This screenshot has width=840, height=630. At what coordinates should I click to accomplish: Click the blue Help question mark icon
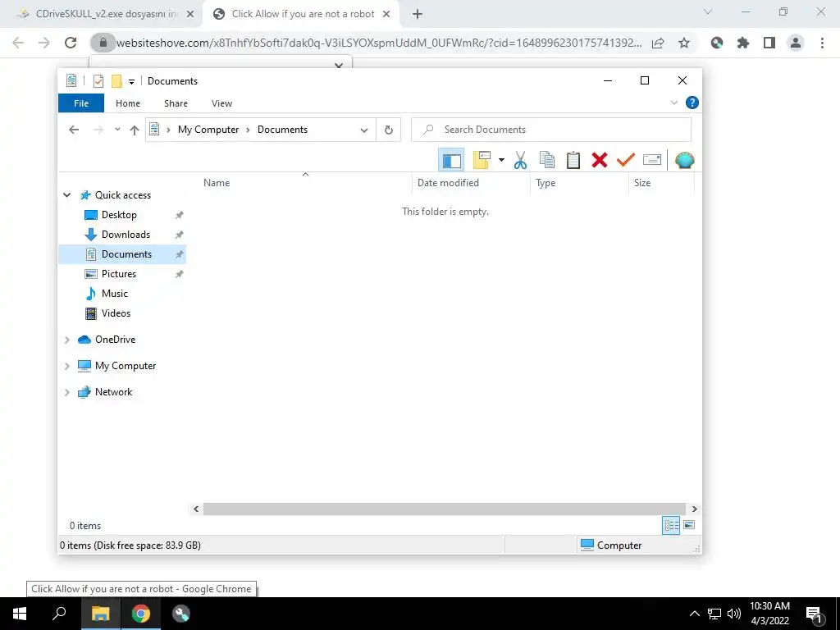pos(692,103)
